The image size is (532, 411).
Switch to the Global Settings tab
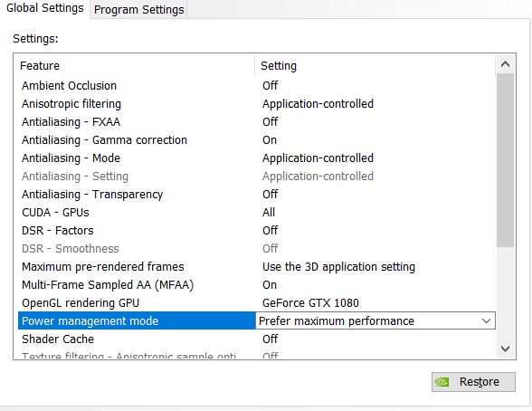click(x=45, y=8)
